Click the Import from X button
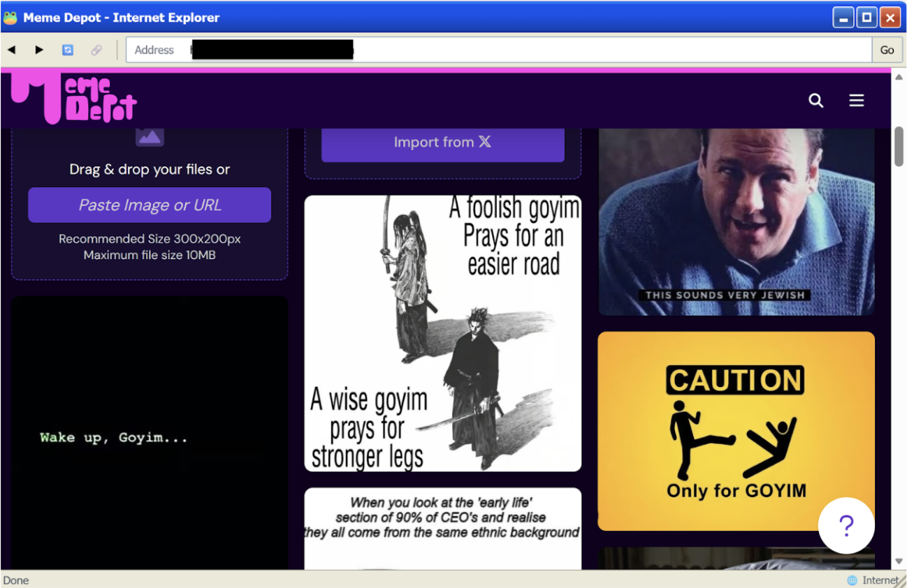This screenshot has height=588, width=907. (x=442, y=142)
